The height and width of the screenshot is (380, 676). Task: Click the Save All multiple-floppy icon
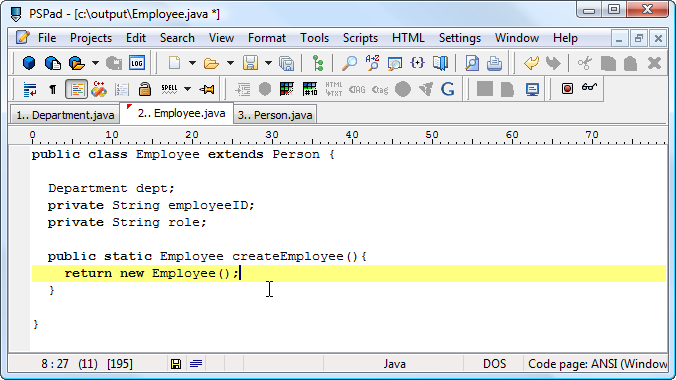(286, 63)
